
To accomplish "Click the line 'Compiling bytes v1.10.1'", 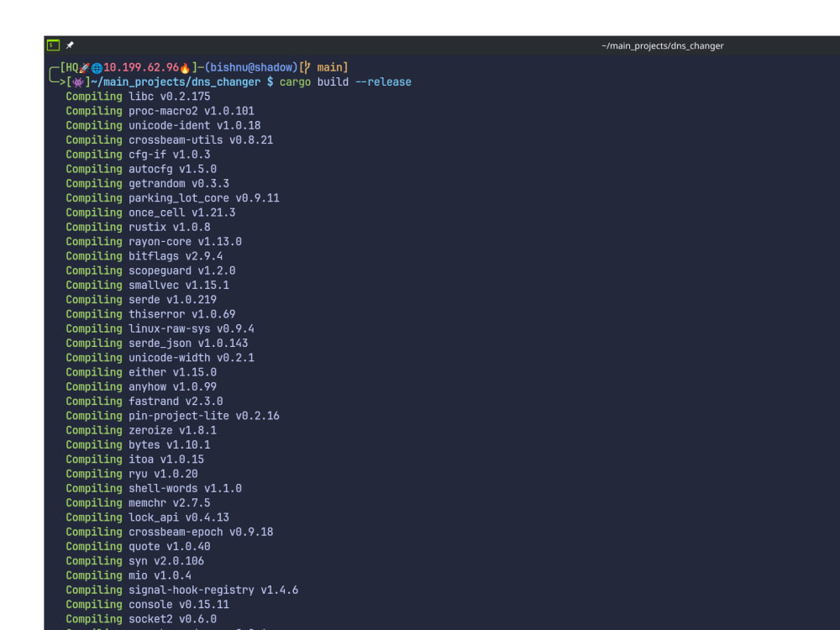I will [138, 444].
